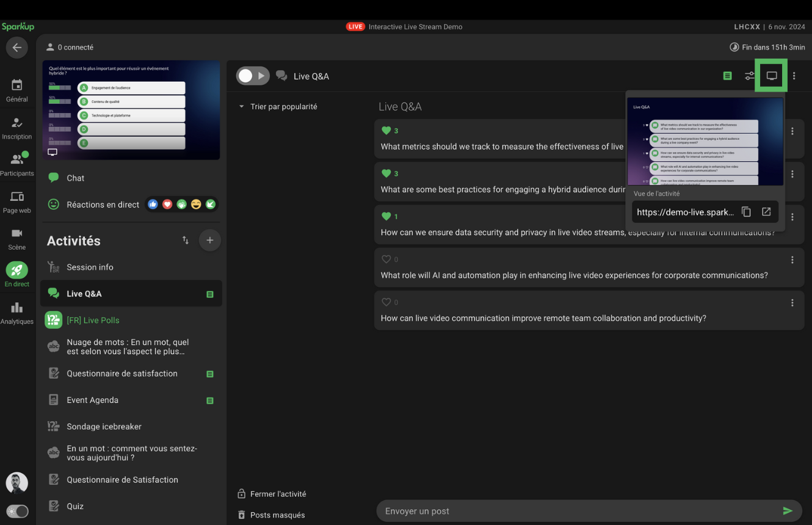
Task: Send the post with the arrow icon
Action: click(x=788, y=511)
